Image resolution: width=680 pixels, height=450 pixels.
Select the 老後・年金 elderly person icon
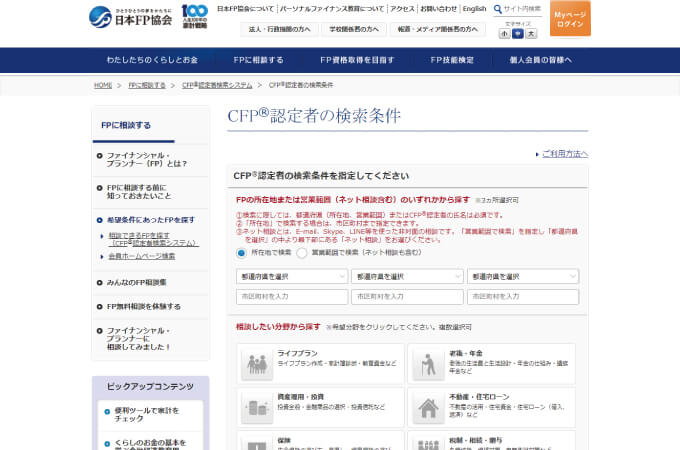(x=428, y=364)
